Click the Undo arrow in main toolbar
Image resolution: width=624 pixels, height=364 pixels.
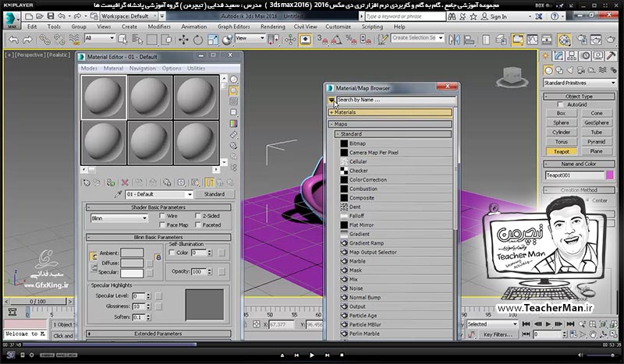(13, 40)
